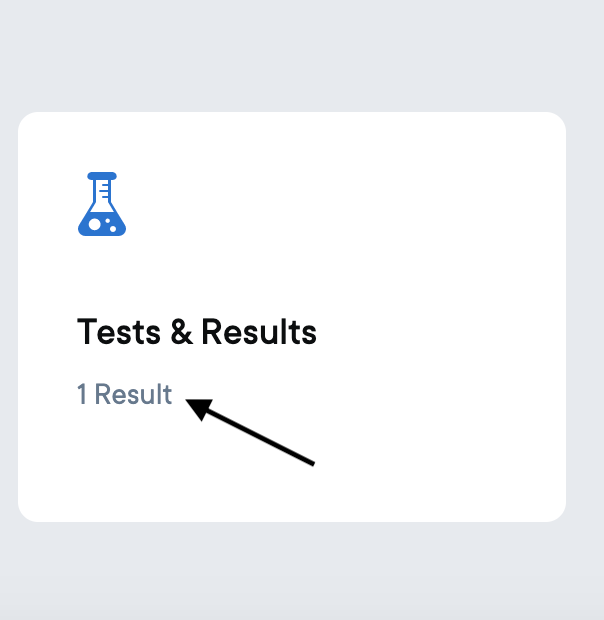
Task: Open the Tests & Results card
Action: coord(292,317)
